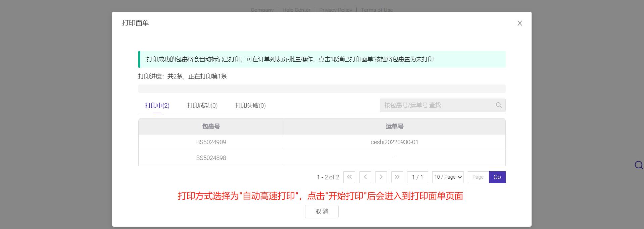
Task: Click the blue magnifier icon at right edge
Action: pos(638,165)
